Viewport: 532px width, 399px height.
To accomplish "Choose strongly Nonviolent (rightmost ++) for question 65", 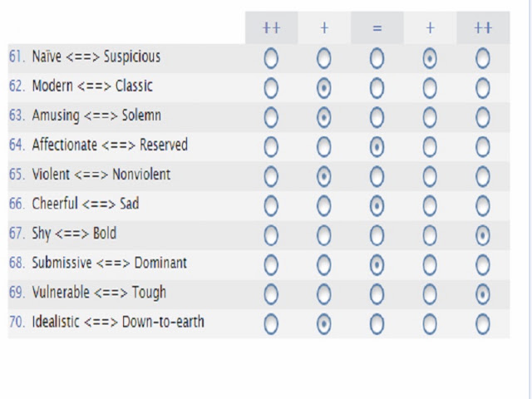I will point(482,176).
